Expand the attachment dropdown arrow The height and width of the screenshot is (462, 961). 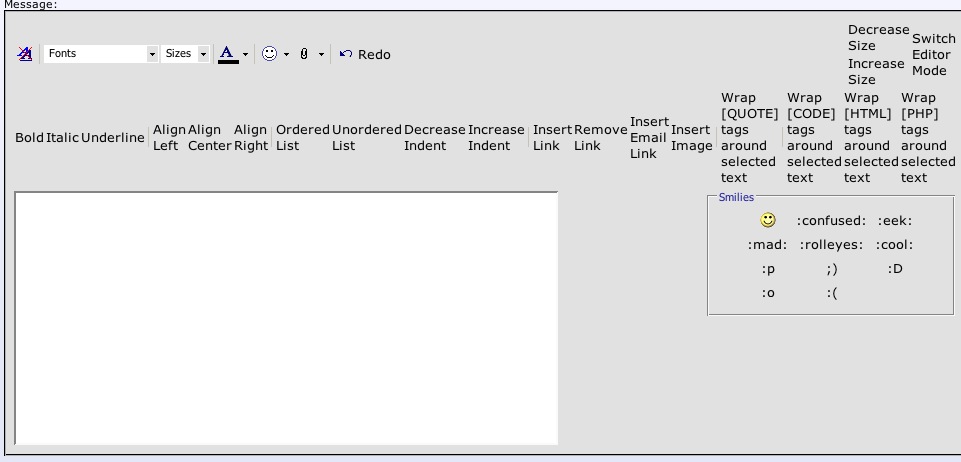(321, 55)
